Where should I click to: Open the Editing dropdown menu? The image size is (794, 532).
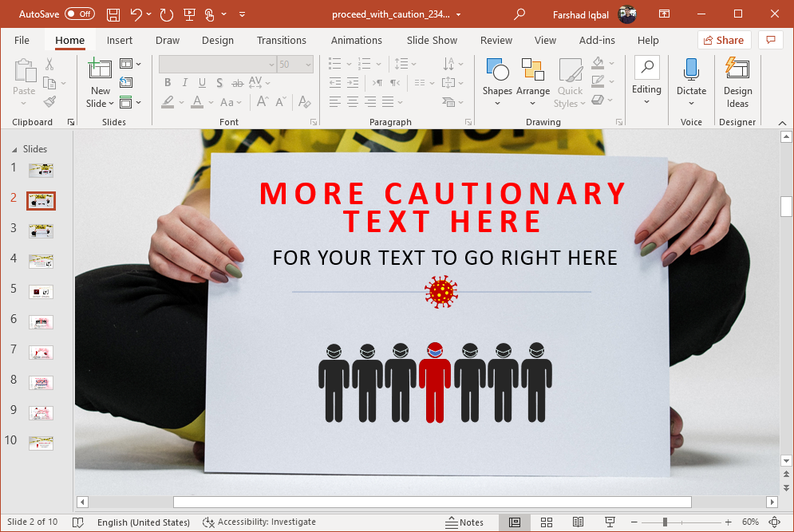pyautogui.click(x=646, y=81)
